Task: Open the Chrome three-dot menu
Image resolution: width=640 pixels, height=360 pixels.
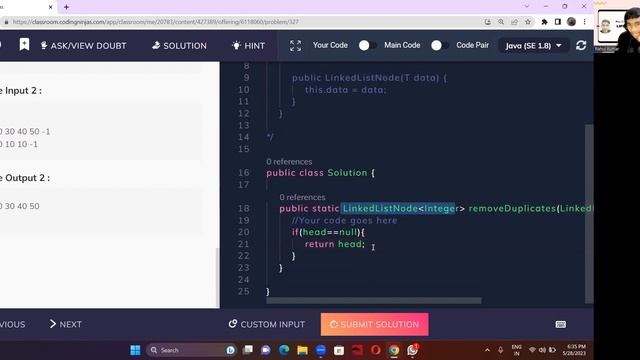Action: [x=584, y=22]
